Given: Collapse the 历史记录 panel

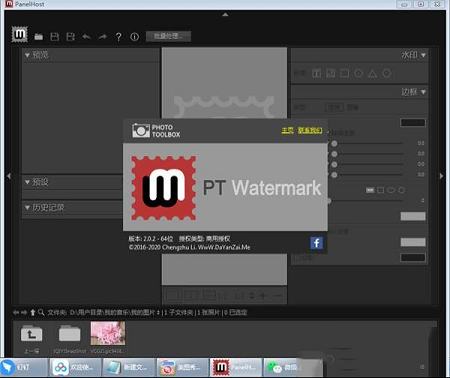Looking at the screenshot, I should (27, 208).
